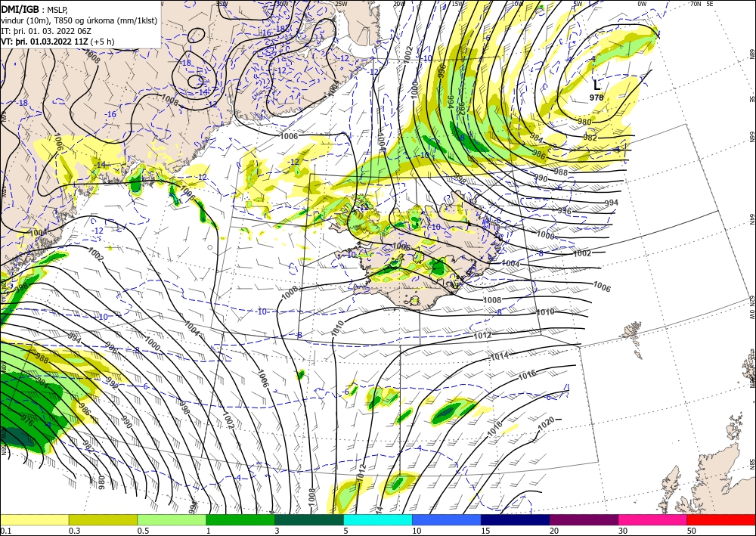
Task: Click the 'VT: þri. 01.03.2022 11Z (+5 h)' line
Action: pyautogui.click(x=57, y=42)
